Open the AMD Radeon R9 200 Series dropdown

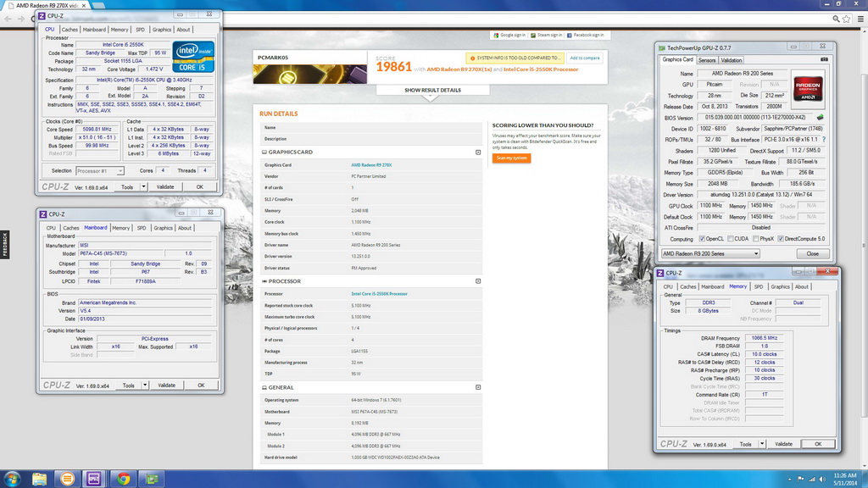pos(710,253)
